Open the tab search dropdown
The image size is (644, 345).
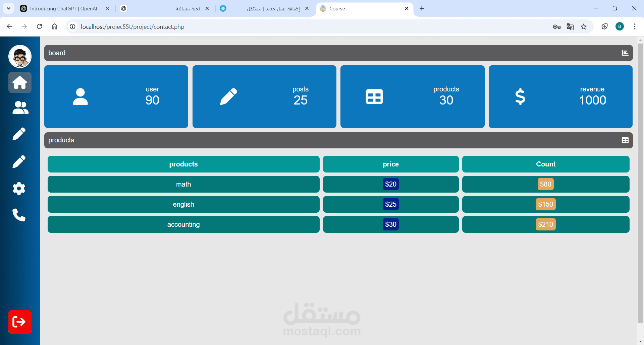8,9
